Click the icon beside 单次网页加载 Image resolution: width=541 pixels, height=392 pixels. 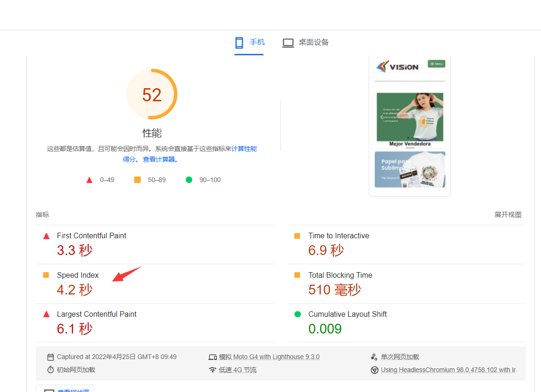(374, 357)
